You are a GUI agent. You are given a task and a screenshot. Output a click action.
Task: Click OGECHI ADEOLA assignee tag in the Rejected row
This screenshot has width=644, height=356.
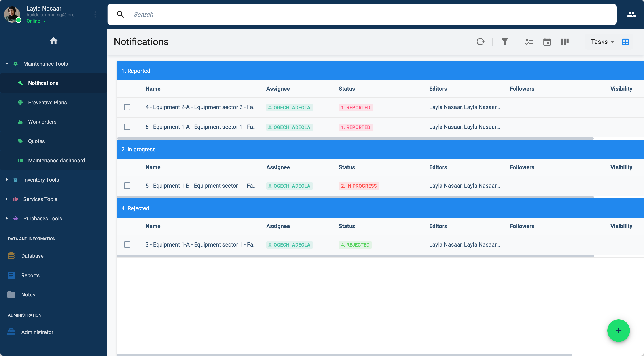pyautogui.click(x=289, y=245)
